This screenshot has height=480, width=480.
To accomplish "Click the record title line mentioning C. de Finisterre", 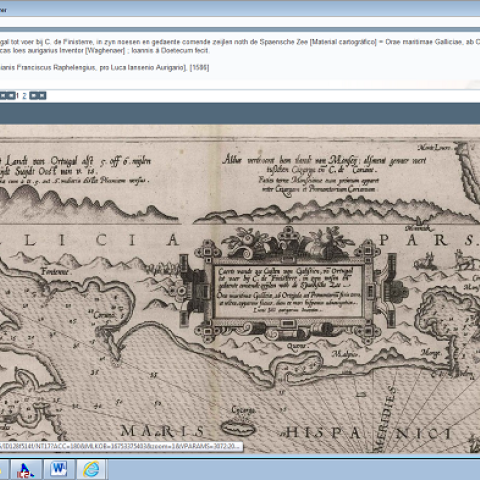I will [x=240, y=42].
